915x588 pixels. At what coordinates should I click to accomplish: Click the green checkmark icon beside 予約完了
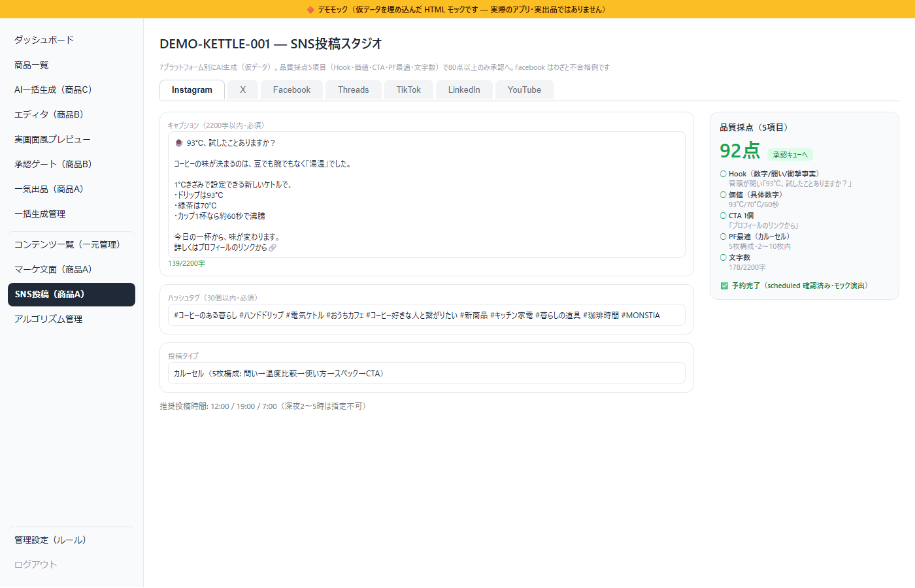point(724,286)
